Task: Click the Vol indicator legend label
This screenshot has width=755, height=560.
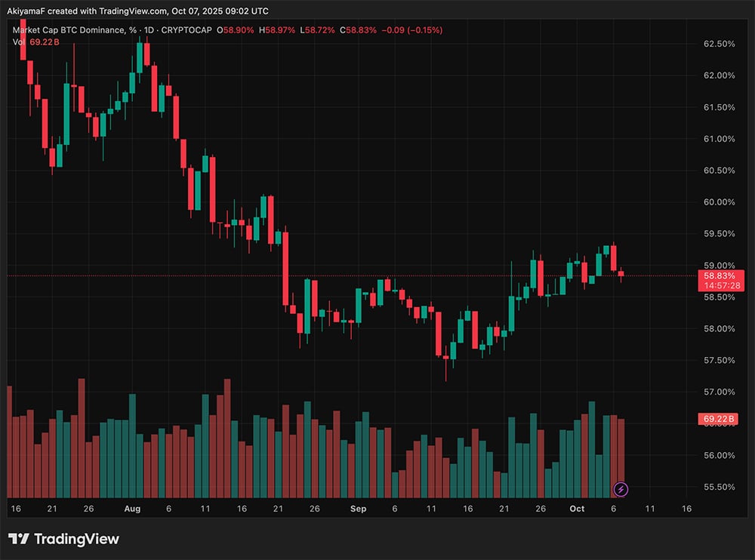Action: (19, 42)
